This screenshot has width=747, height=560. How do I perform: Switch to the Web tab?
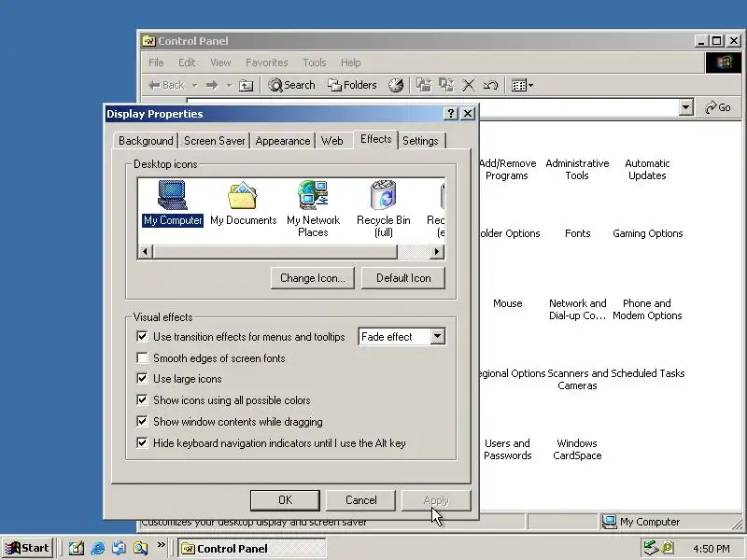(332, 141)
